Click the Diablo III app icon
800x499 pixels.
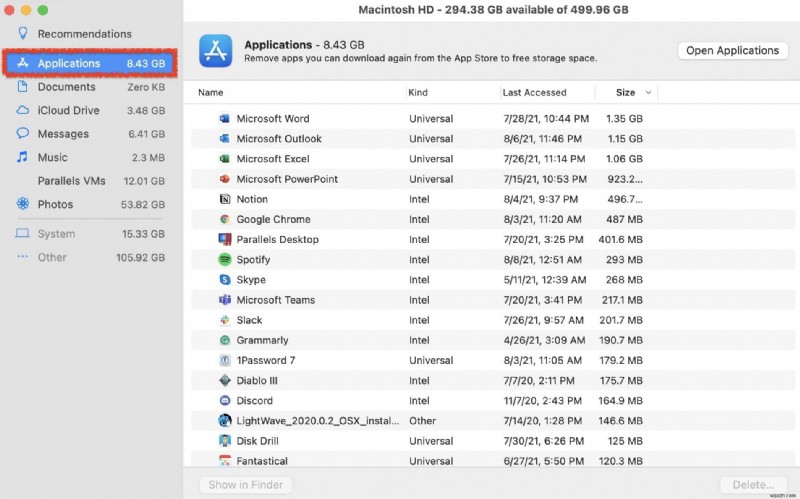pyautogui.click(x=224, y=381)
